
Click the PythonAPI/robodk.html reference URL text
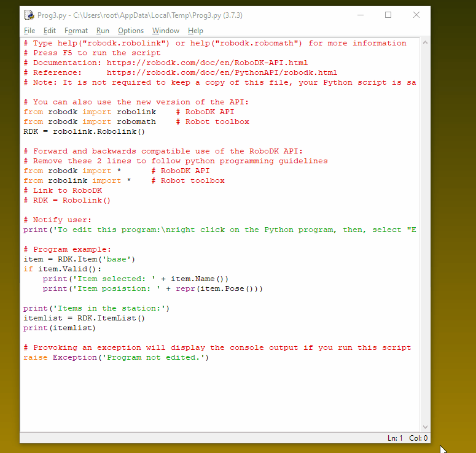coord(222,73)
